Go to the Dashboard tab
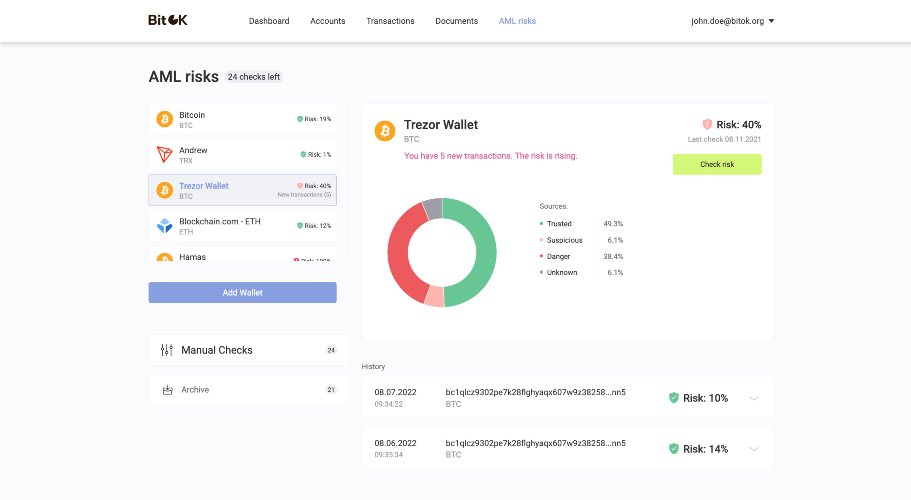 pos(269,21)
